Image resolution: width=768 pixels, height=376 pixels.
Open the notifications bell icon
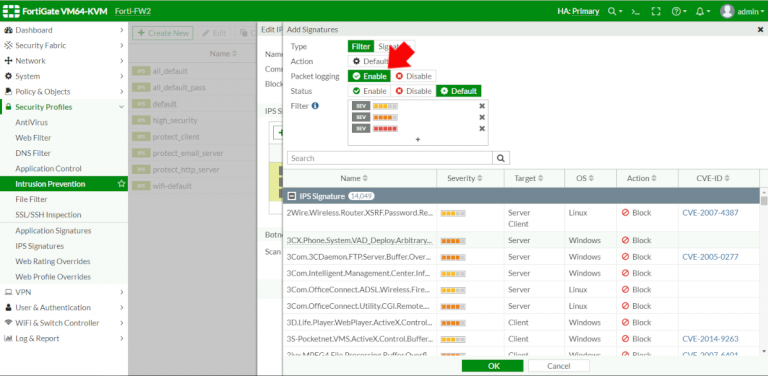pos(703,11)
